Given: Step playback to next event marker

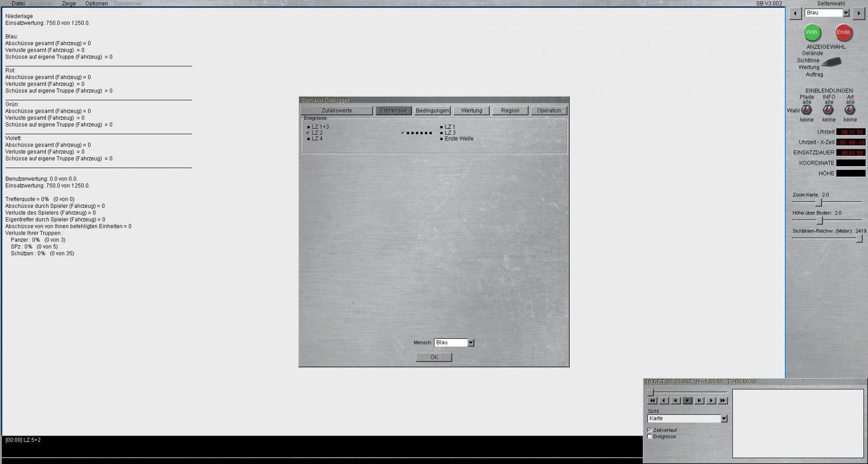Looking at the screenshot, I should coord(699,401).
